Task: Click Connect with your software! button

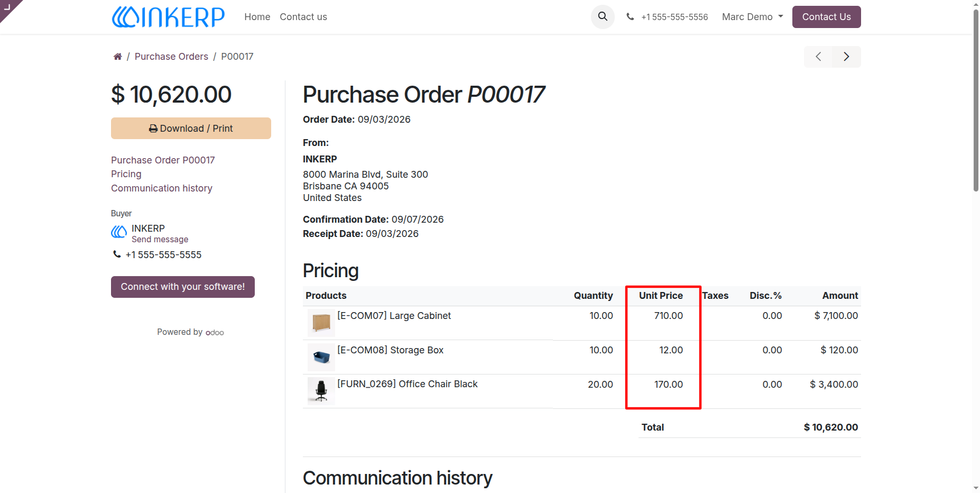Action: click(183, 287)
